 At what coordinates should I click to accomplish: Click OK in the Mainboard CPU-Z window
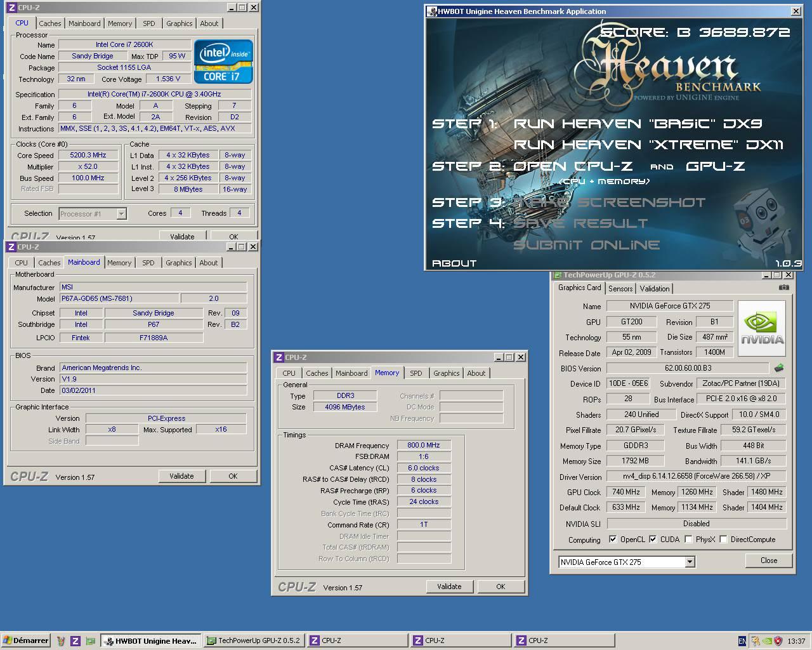[x=233, y=476]
